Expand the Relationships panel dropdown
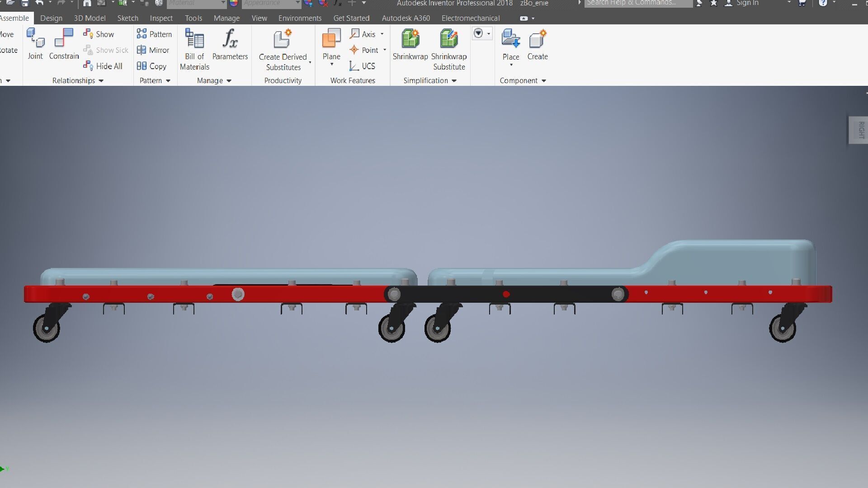 point(101,81)
